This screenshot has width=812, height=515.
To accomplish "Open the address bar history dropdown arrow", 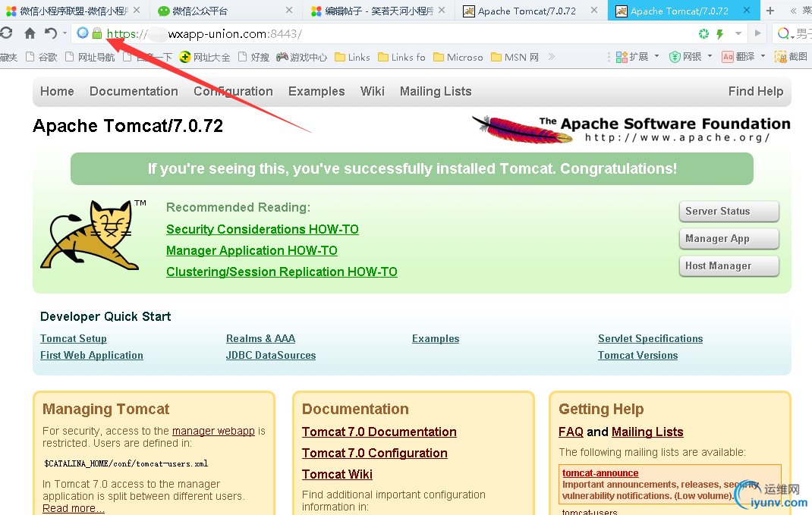I will (738, 33).
